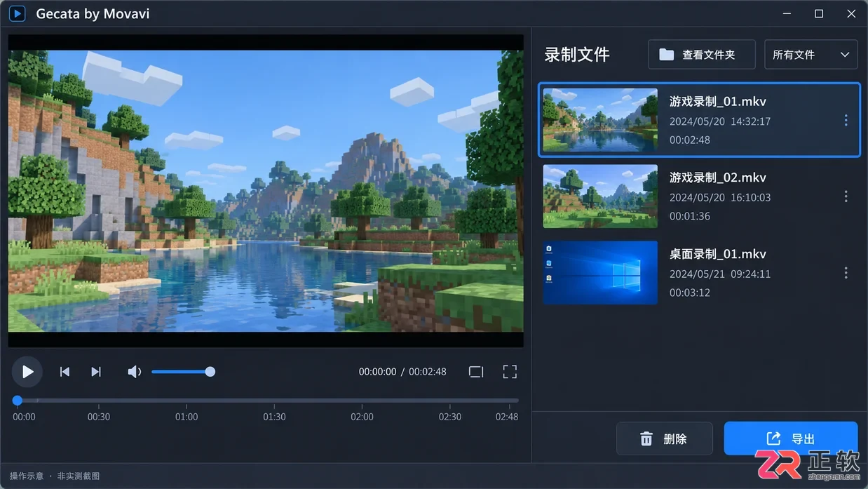Screen dimensions: 868x489
Task: Select the 游戏录制_02.mkv thumbnail
Action: click(600, 196)
